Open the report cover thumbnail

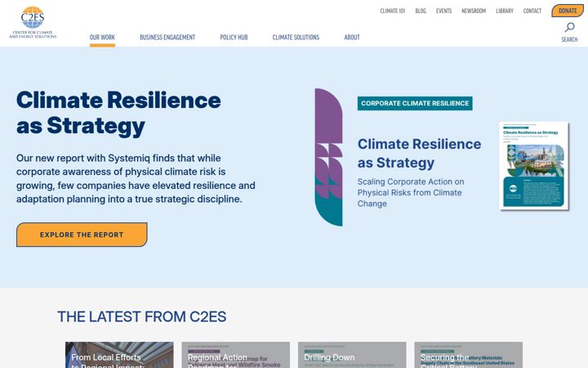coord(534,165)
